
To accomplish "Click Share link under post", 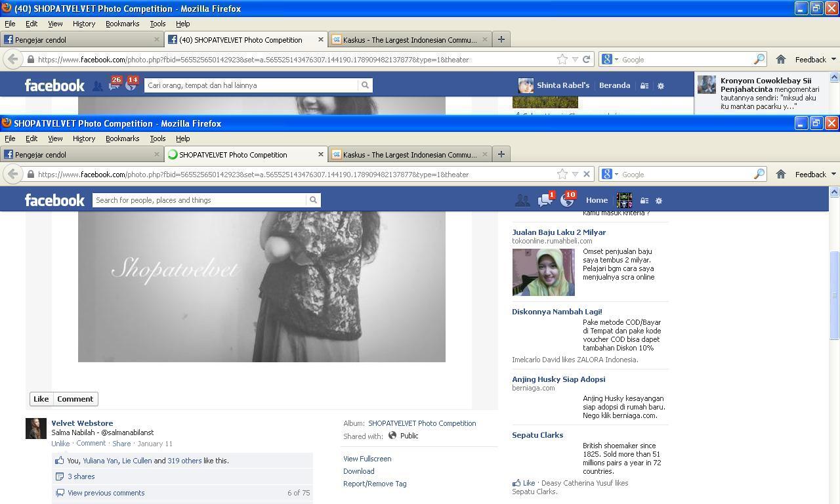I will tap(121, 444).
